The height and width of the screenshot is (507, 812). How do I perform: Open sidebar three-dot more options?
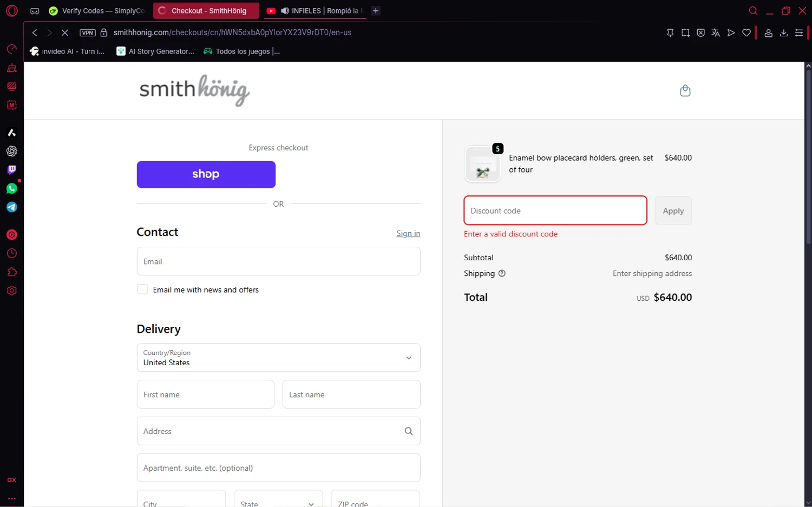click(11, 498)
